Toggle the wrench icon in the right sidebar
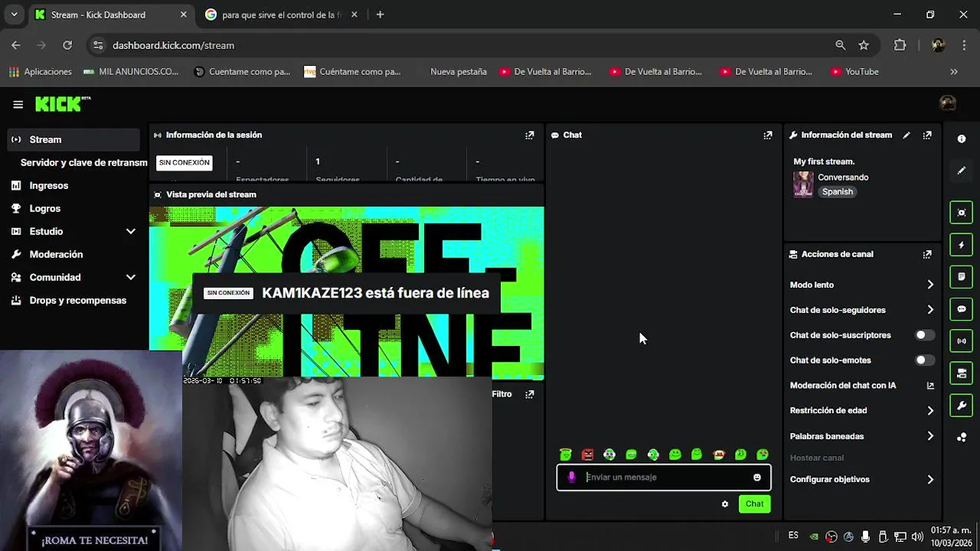Image resolution: width=980 pixels, height=551 pixels. pyautogui.click(x=962, y=405)
